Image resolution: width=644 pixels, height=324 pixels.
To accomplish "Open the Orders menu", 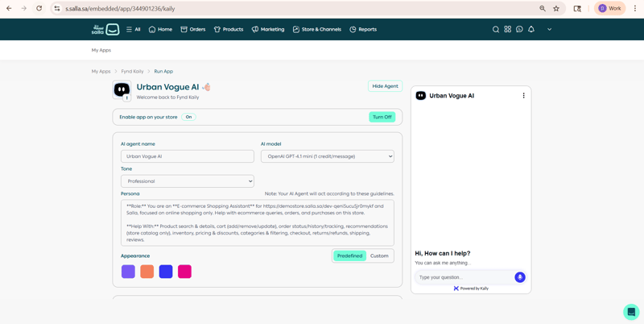I will click(x=193, y=29).
